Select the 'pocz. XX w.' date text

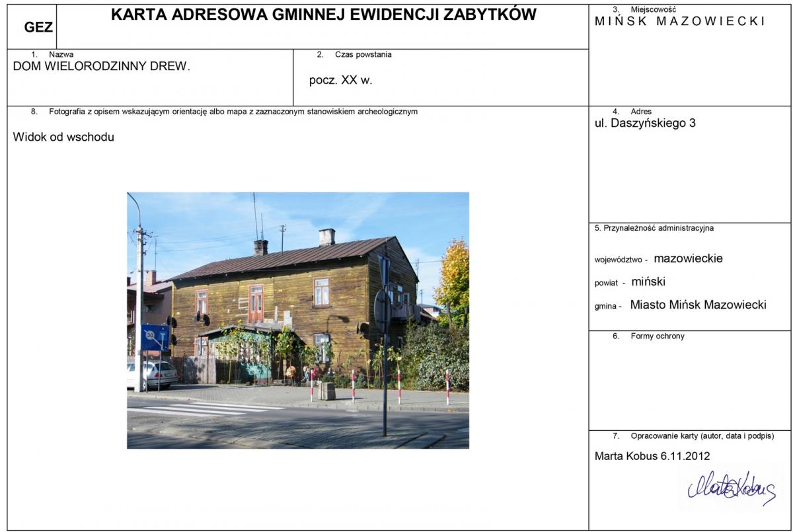(x=340, y=81)
